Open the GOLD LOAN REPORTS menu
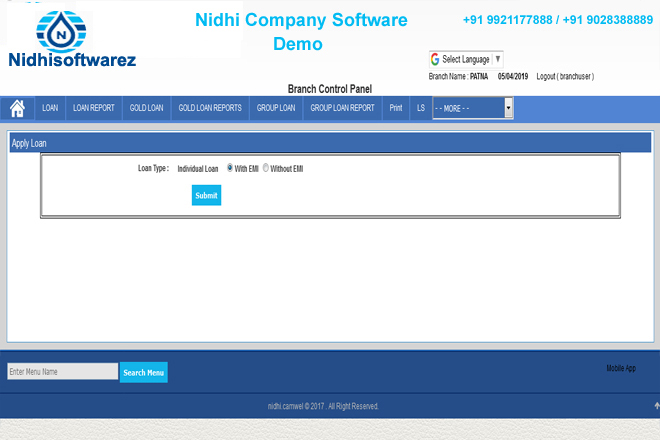This screenshot has height=440, width=660. pos(210,108)
